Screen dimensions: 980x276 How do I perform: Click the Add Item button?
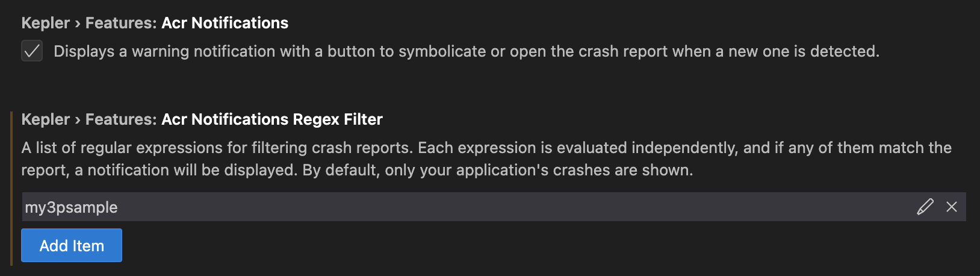click(x=72, y=245)
